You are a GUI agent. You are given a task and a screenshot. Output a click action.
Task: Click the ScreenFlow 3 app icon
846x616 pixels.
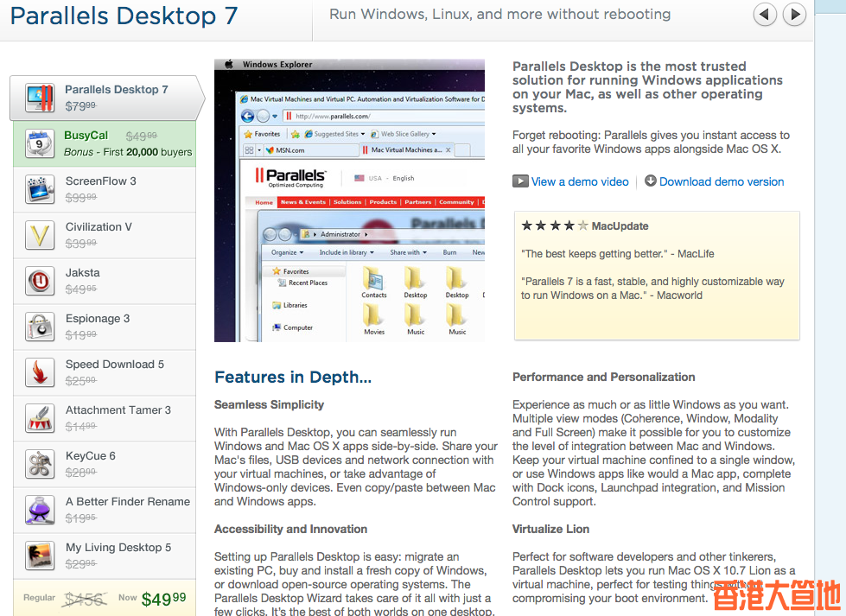click(x=40, y=189)
